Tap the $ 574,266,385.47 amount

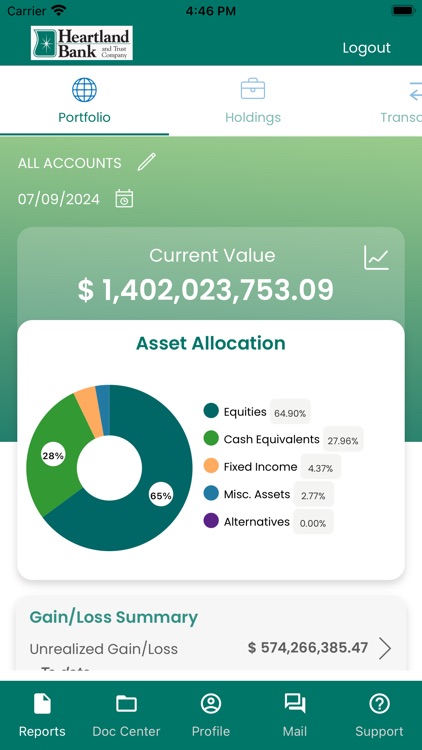(308, 648)
